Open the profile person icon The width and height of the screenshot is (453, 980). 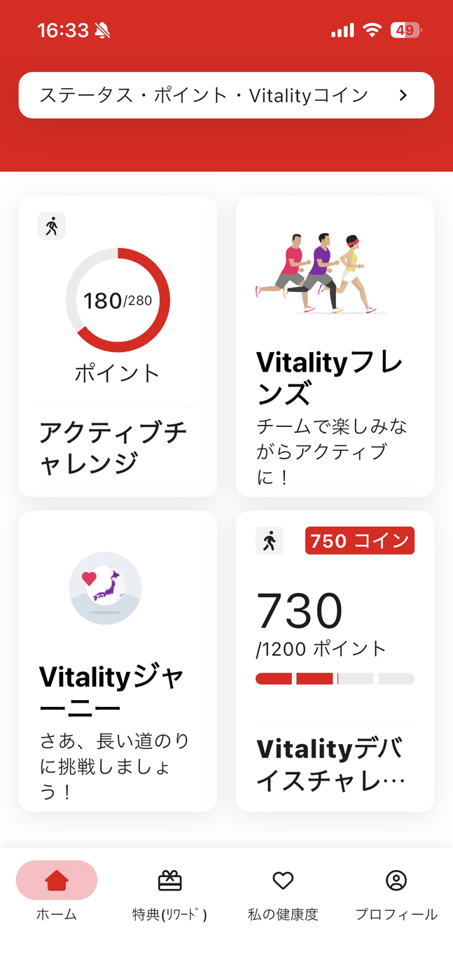(396, 881)
